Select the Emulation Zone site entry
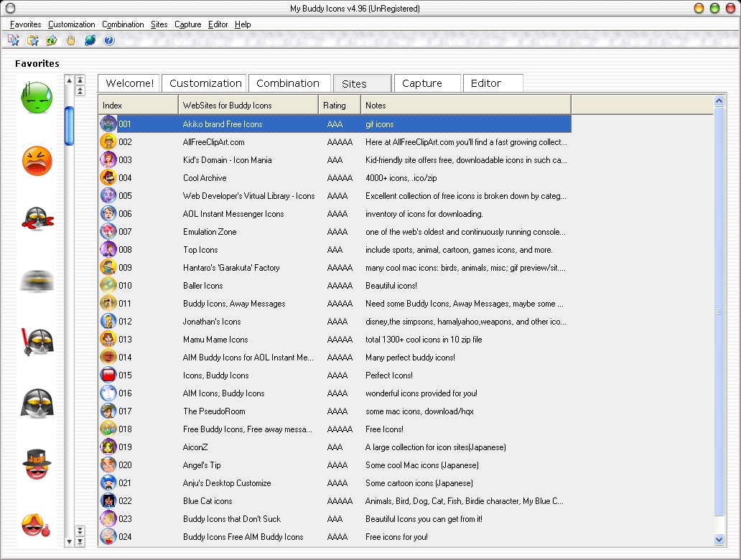741x560 pixels. click(x=335, y=232)
